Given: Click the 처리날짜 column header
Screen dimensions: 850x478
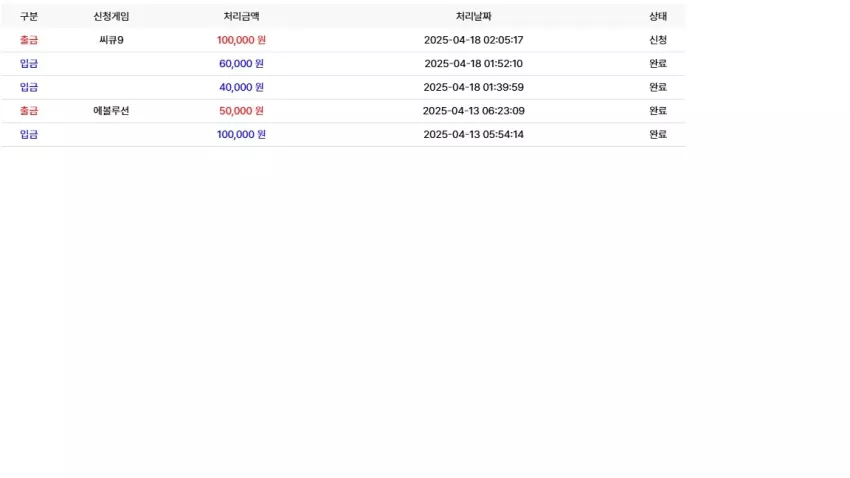Looking at the screenshot, I should click(473, 16).
